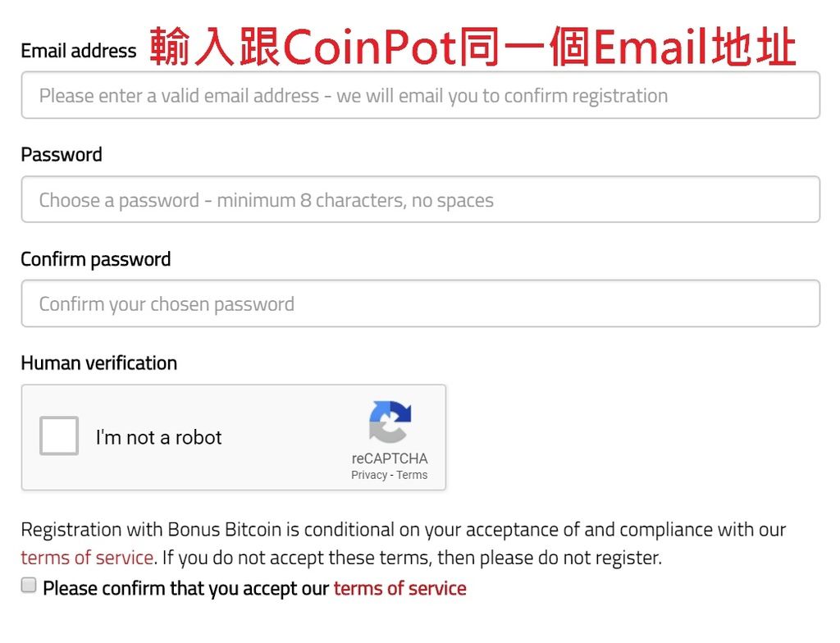Click the red Chinese instruction text

[472, 47]
